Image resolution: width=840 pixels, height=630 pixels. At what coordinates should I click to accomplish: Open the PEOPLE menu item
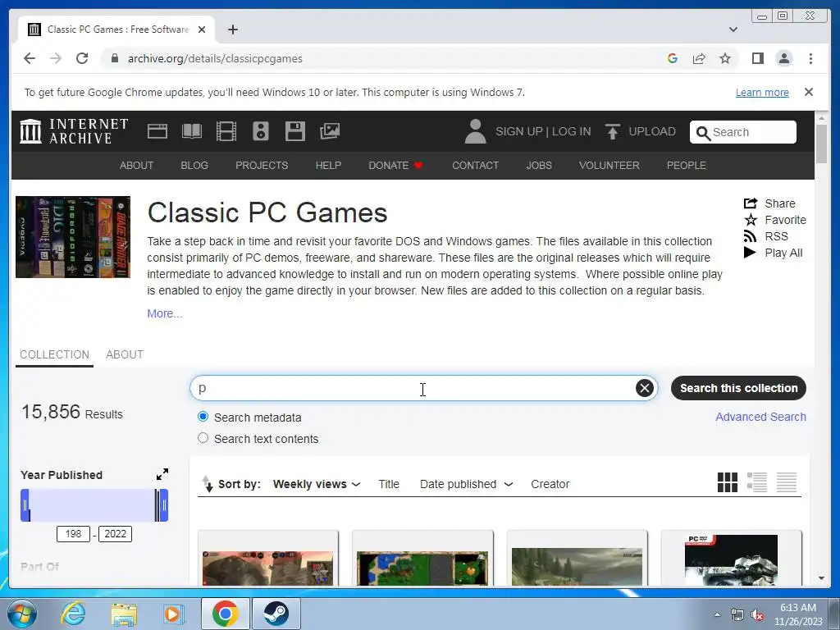click(687, 166)
